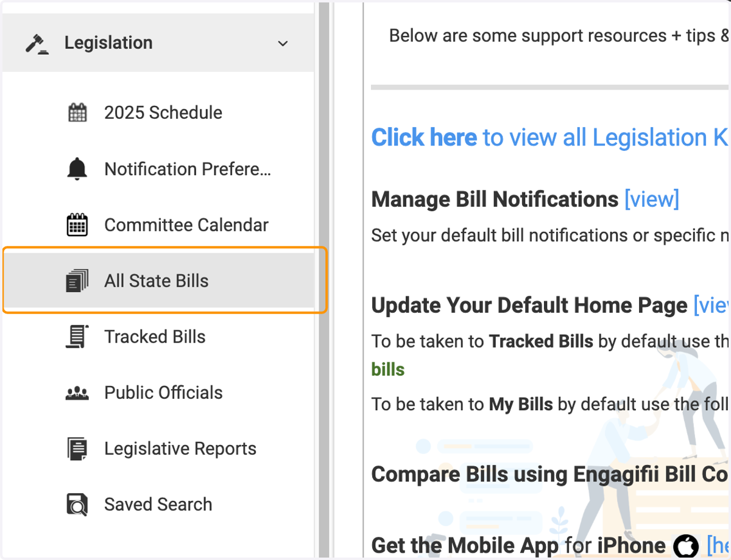Click the Legislation gavel icon

37,44
